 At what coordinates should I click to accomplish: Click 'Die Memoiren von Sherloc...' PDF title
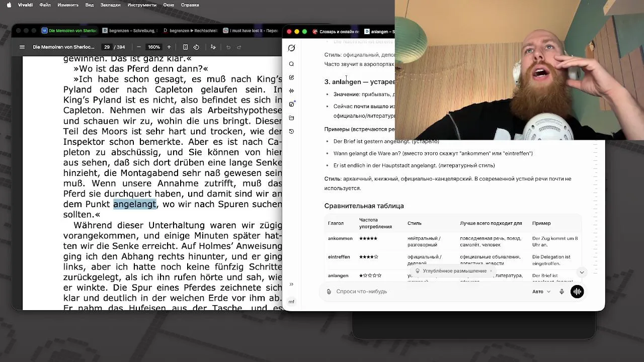click(63, 47)
